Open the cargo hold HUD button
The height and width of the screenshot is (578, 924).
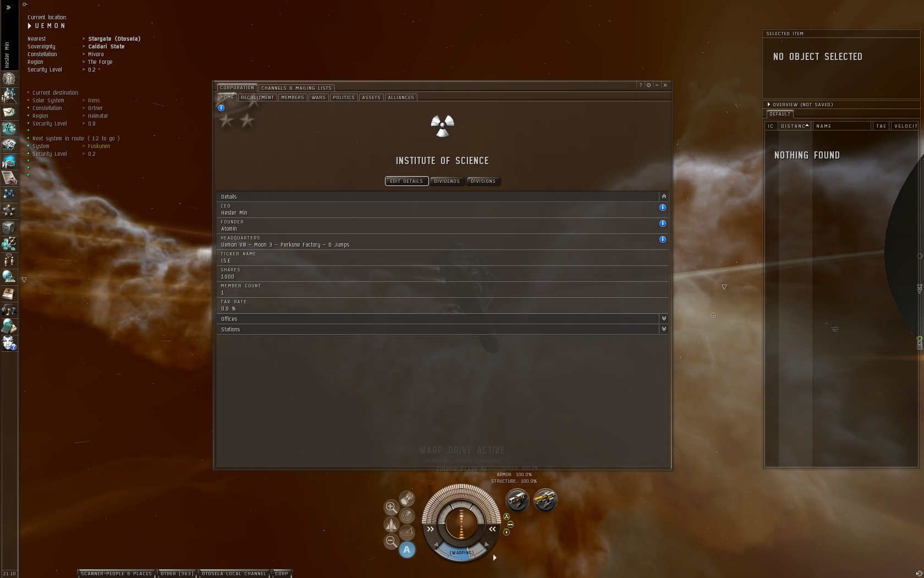(407, 498)
